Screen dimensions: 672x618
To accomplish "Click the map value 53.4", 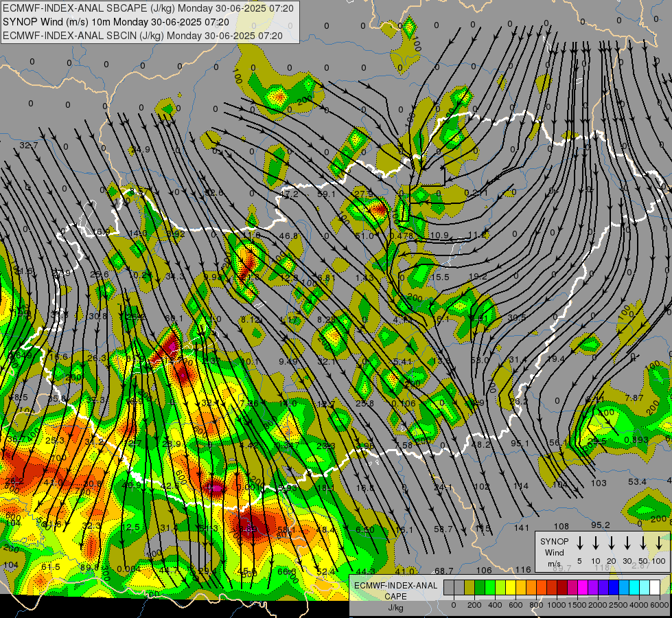I will (637, 482).
